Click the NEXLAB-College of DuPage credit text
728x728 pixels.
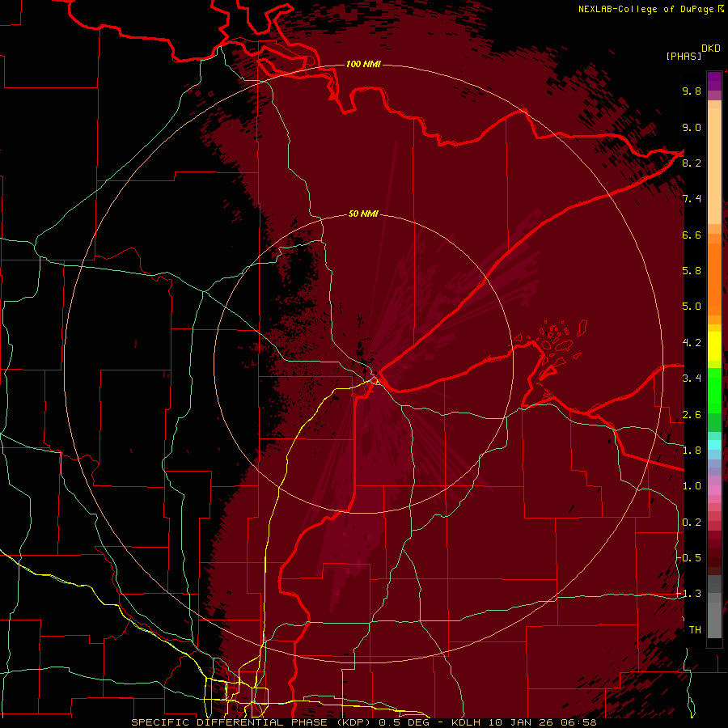pyautogui.click(x=647, y=9)
